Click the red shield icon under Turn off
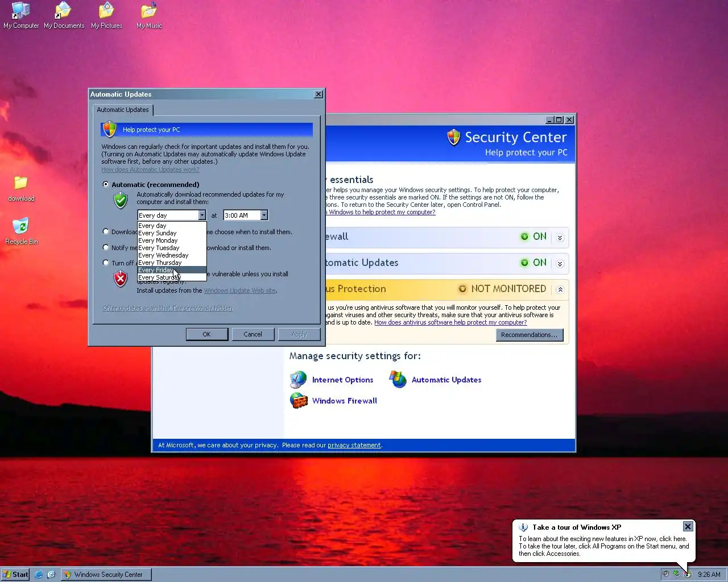Viewport: 728px width, 582px height. (x=120, y=278)
